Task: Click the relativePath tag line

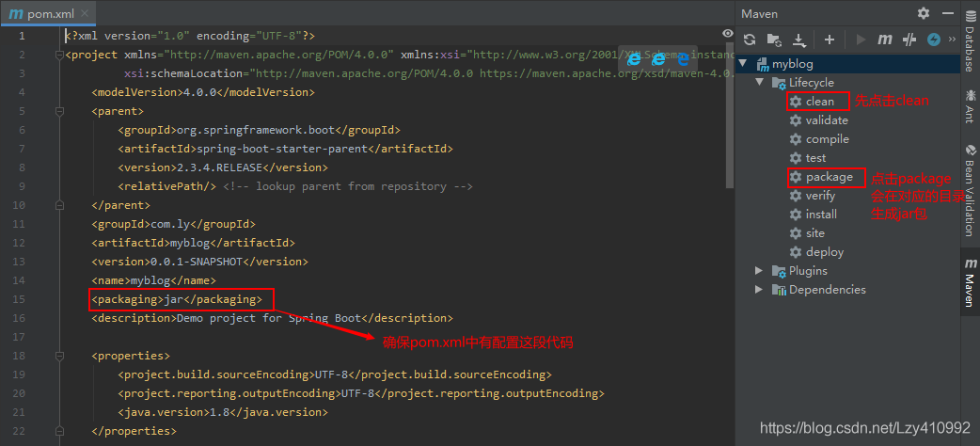Action: pos(295,185)
